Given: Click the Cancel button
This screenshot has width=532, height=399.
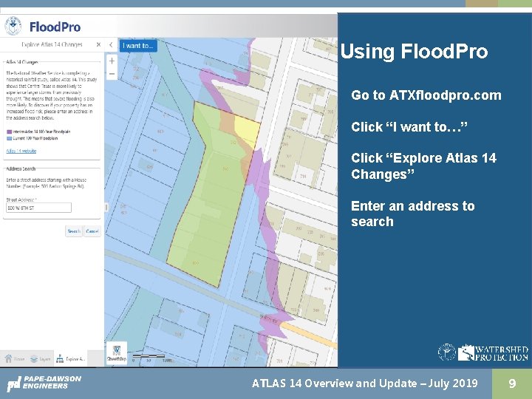Looking at the screenshot, I should (92, 231).
